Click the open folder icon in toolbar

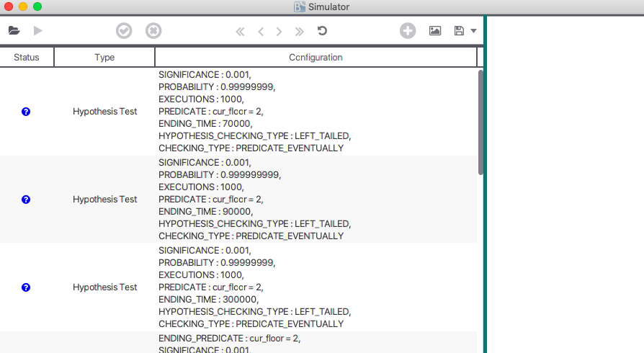tap(14, 31)
